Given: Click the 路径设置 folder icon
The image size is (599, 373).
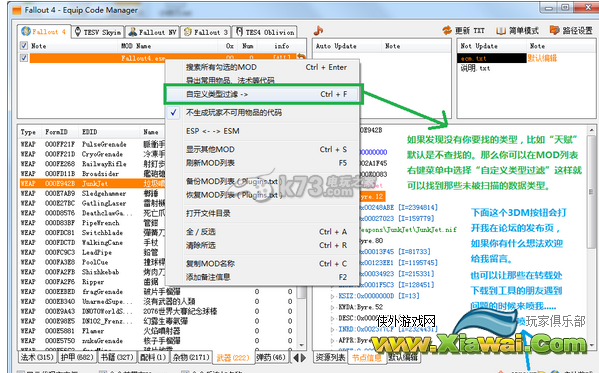Looking at the screenshot, I should [x=555, y=30].
